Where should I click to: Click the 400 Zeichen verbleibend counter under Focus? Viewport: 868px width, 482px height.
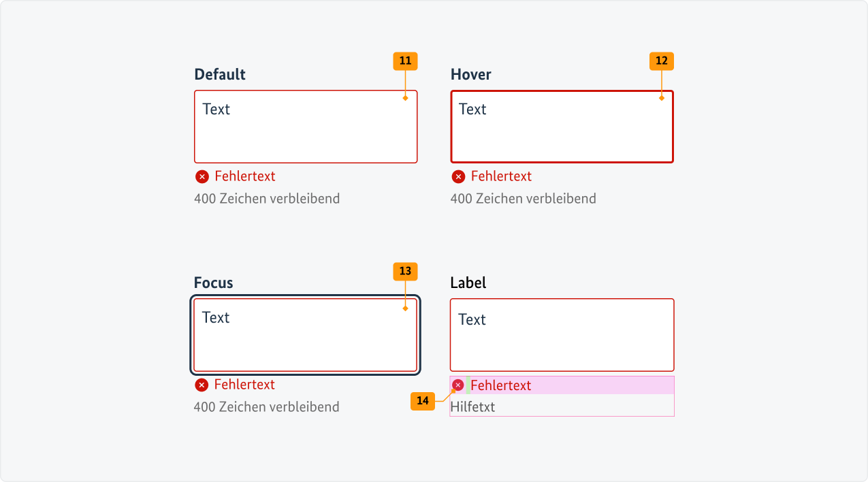pyautogui.click(x=266, y=406)
